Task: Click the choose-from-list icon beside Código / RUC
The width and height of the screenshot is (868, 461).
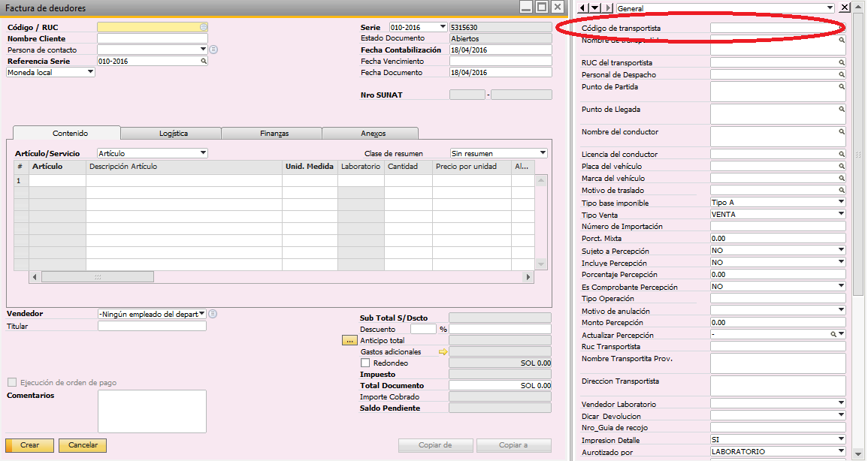Action: pyautogui.click(x=203, y=26)
